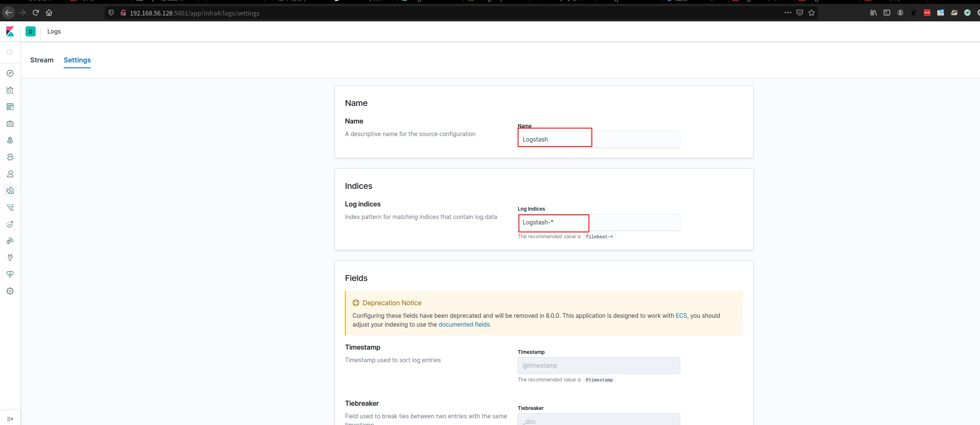
Task: Go to Dashboard via sidebar icon
Action: pos(10,107)
